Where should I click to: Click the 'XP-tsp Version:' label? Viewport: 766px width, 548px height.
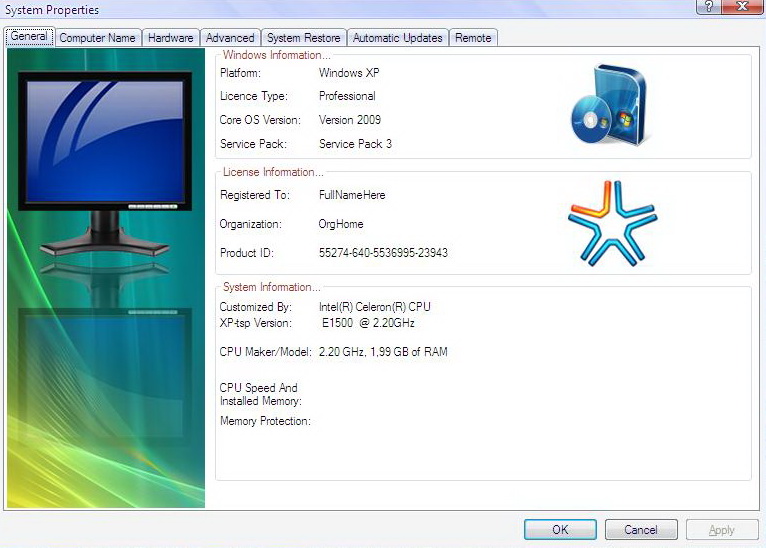point(255,323)
